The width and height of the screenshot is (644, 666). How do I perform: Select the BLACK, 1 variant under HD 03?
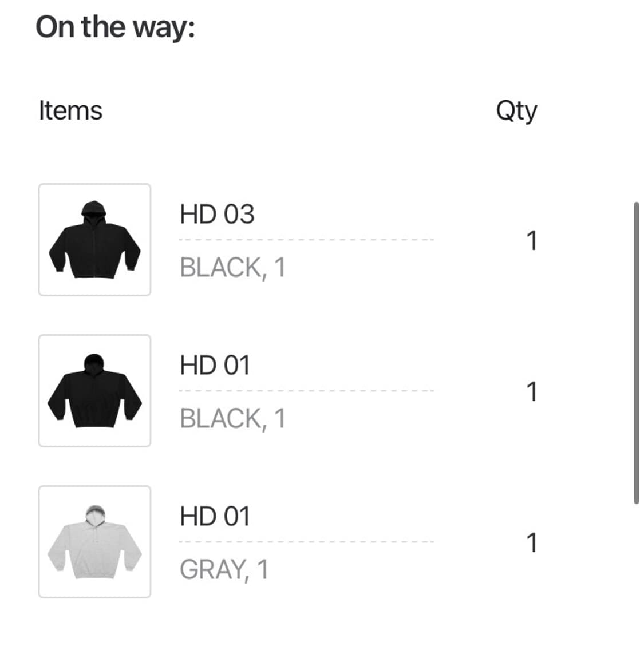(x=232, y=268)
